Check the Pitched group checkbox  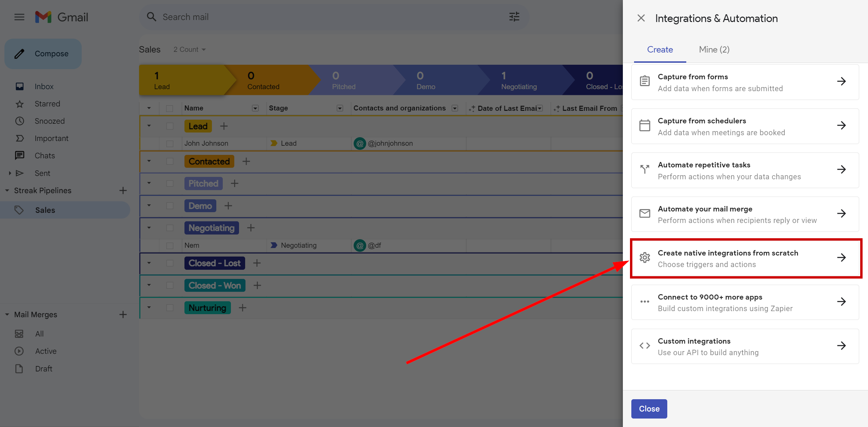click(170, 183)
